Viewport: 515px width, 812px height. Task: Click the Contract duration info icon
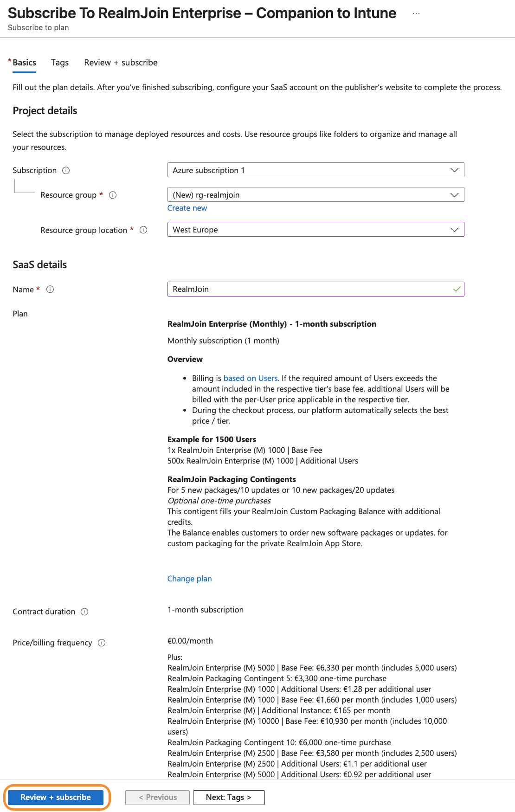84,612
